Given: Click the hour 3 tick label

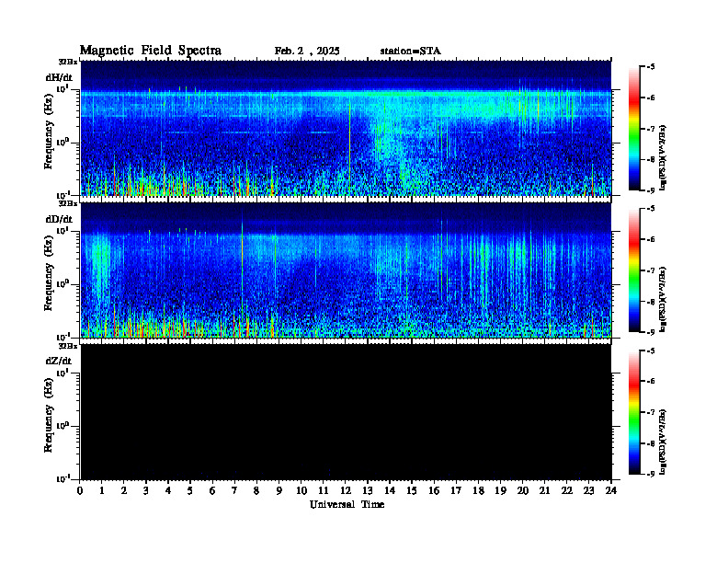Looking at the screenshot, I should (146, 491).
